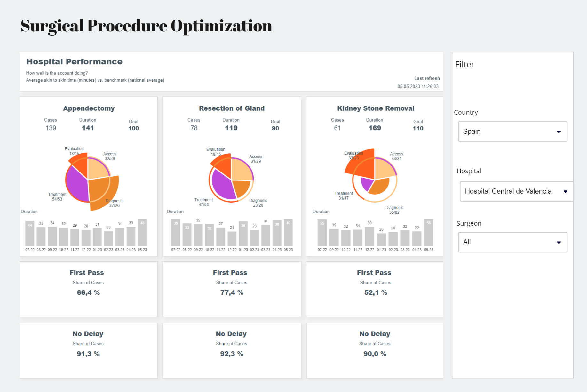Open the Resection of Gland No Delay card
This screenshot has width=587, height=392.
[x=232, y=350]
